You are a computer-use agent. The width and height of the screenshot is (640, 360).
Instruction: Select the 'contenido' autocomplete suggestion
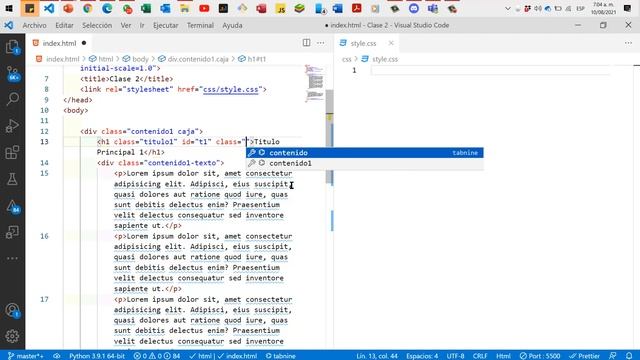coord(364,153)
